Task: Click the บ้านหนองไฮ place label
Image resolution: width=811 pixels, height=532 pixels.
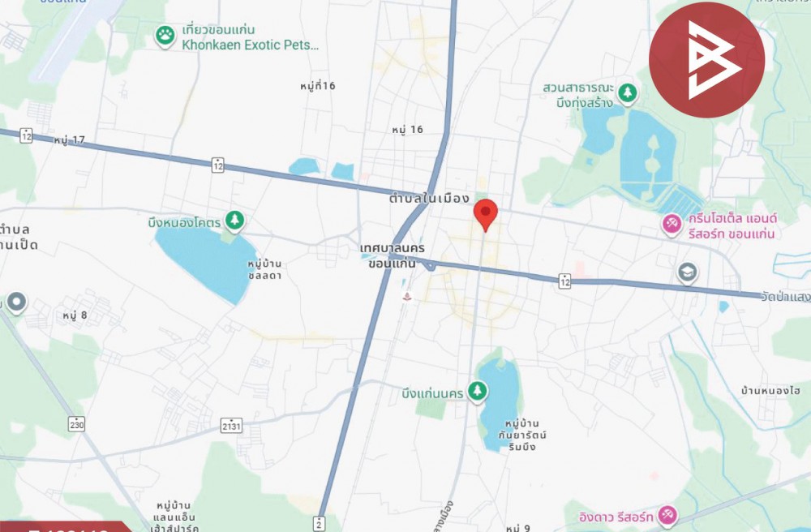Action: (x=770, y=390)
